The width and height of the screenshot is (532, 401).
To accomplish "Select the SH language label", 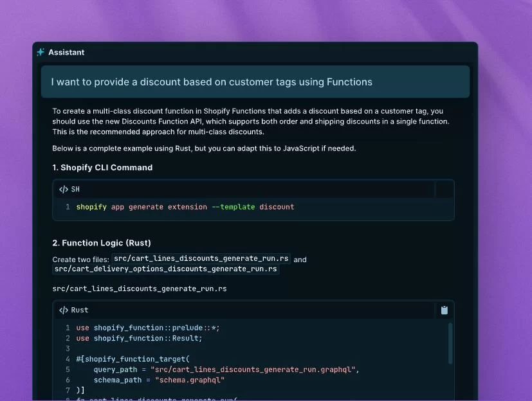I will (x=74, y=189).
